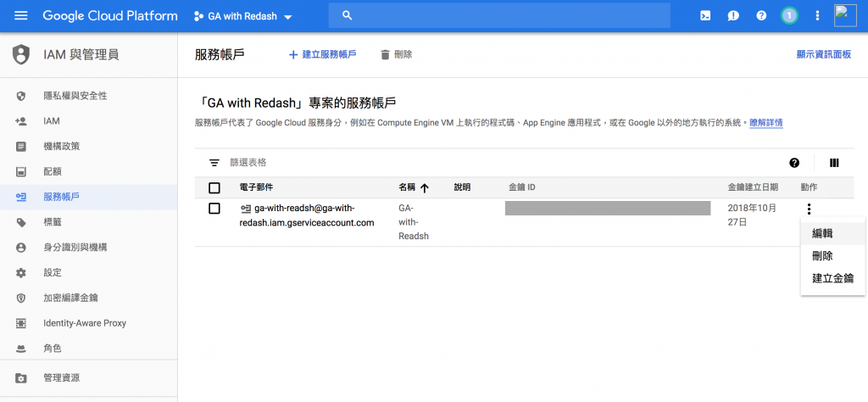
Task: Choose 編輯 from the actions menu
Action: pyautogui.click(x=832, y=233)
